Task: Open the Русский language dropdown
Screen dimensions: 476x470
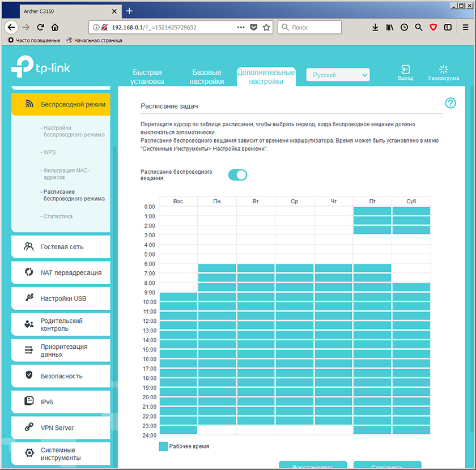Action: pos(338,75)
